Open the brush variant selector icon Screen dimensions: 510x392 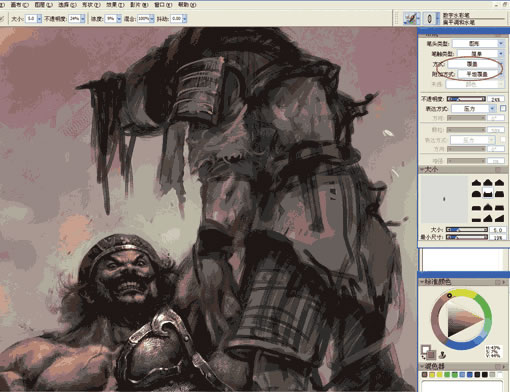coord(431,18)
